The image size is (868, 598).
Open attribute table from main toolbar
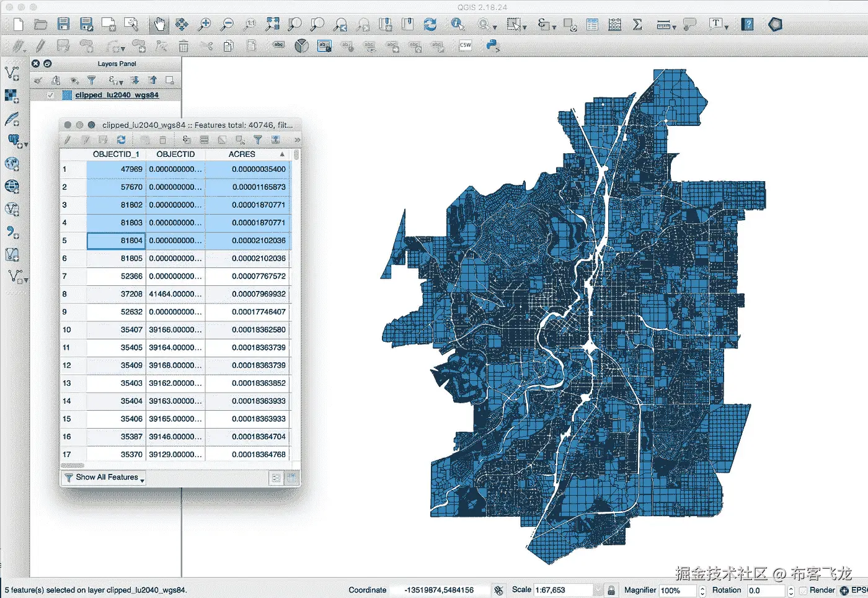(592, 24)
